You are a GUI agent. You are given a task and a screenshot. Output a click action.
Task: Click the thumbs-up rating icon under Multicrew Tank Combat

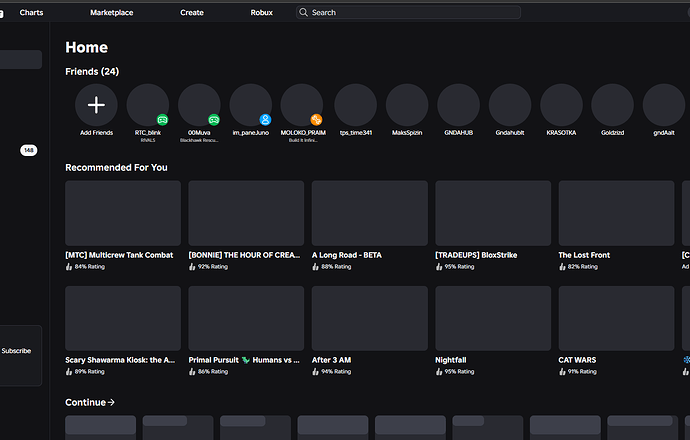coord(69,267)
